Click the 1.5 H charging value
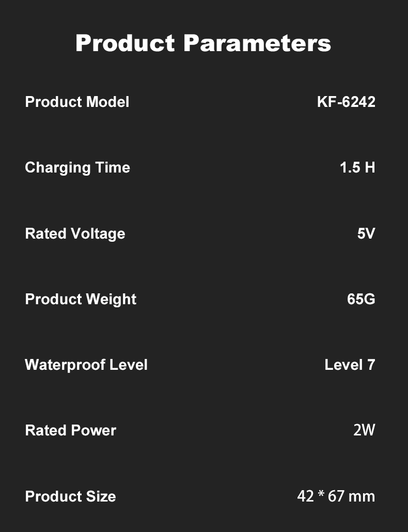This screenshot has width=408, height=532. click(x=357, y=168)
